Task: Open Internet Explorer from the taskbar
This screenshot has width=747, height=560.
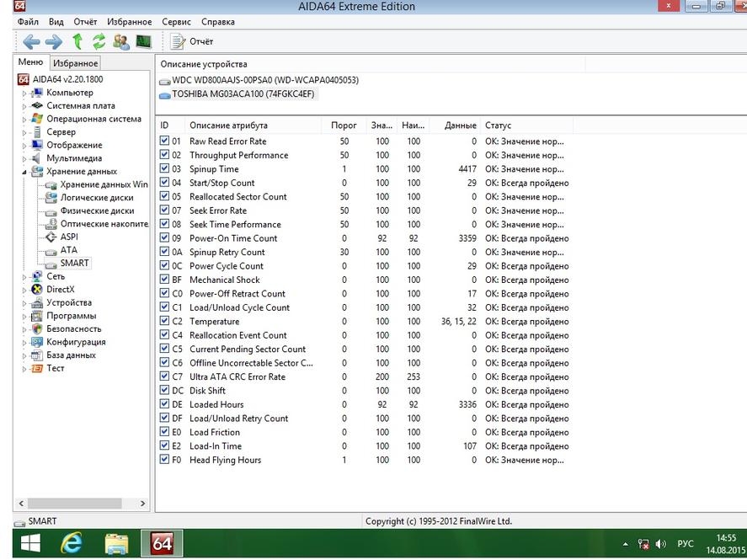Action: coord(72,543)
